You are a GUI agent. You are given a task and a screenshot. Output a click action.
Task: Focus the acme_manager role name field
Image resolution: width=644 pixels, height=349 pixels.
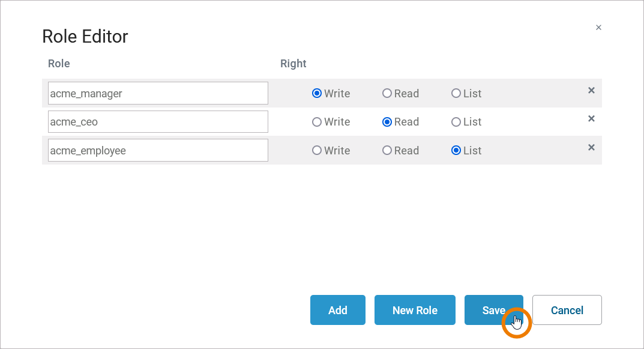click(x=158, y=93)
